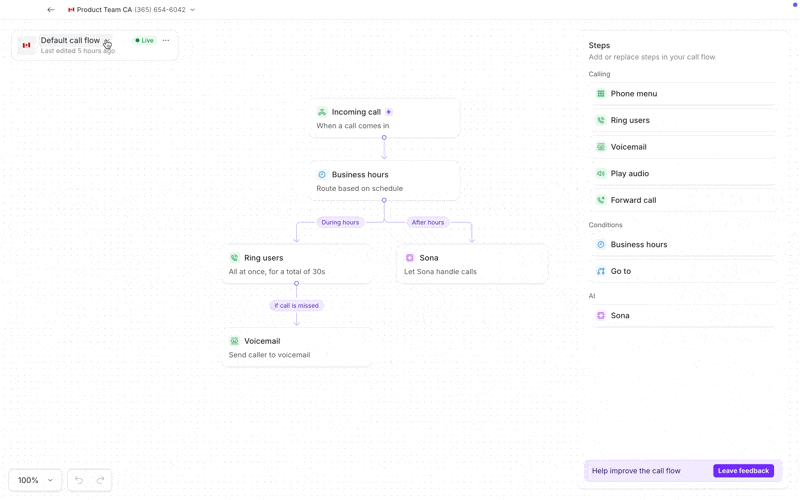Click the sparkle icon beside Incoming call
This screenshot has height=500, width=800.
point(389,112)
